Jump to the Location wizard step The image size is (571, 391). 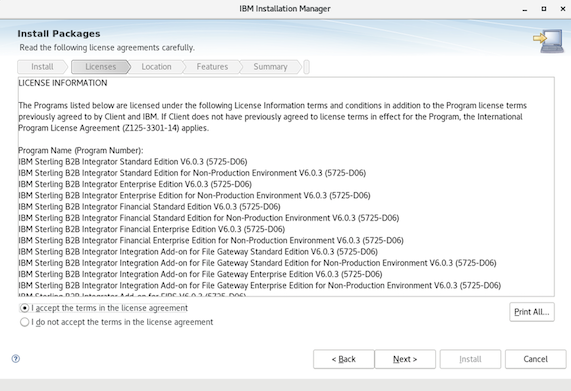click(156, 67)
